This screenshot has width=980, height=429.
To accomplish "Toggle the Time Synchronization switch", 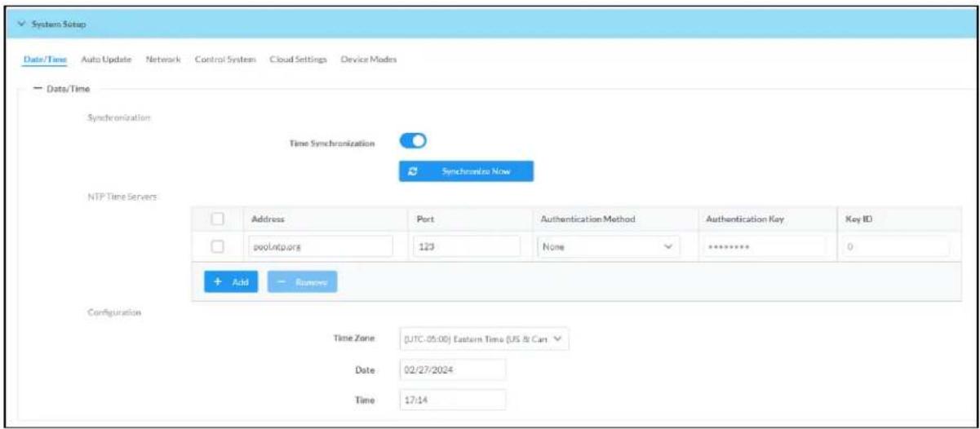I will pyautogui.click(x=414, y=141).
